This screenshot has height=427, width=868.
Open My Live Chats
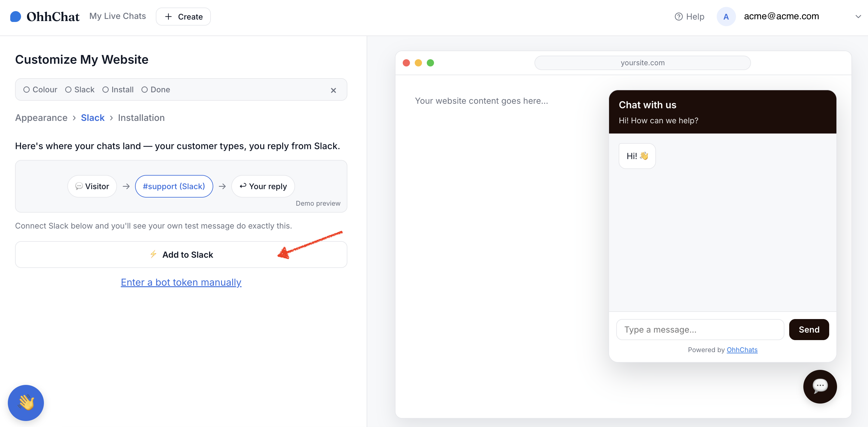pos(117,16)
